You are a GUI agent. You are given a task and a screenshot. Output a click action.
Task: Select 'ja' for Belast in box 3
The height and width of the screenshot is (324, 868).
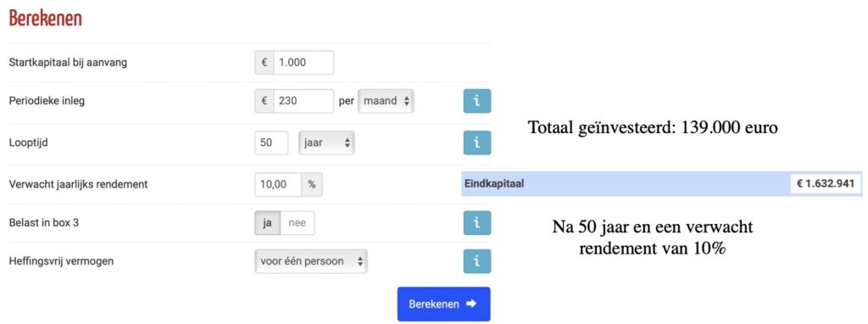click(267, 223)
